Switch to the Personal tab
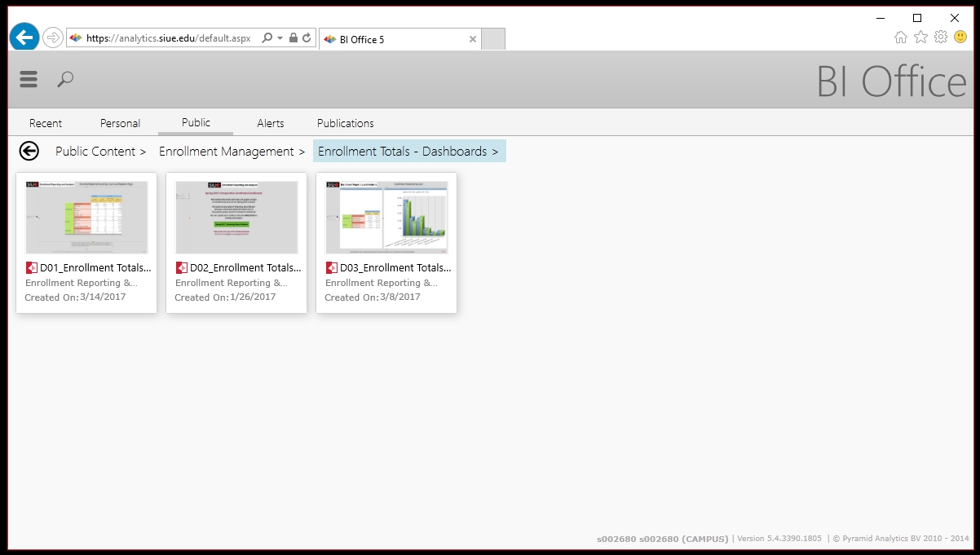The width and height of the screenshot is (980, 555). pyautogui.click(x=120, y=123)
